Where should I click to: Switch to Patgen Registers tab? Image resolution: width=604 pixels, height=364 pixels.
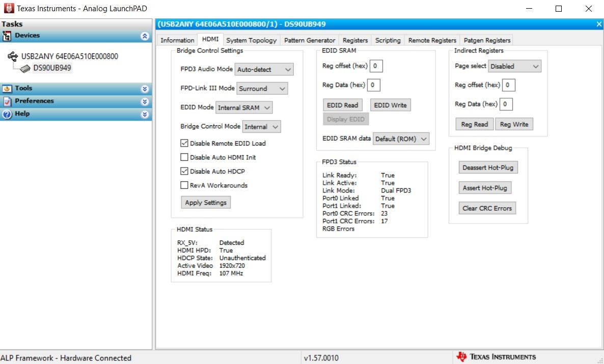point(487,40)
